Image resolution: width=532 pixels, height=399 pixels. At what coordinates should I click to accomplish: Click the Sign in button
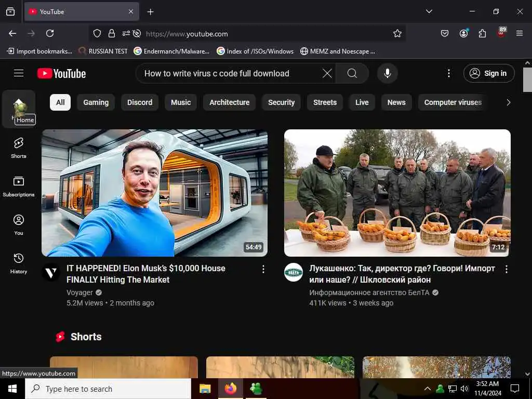489,73
